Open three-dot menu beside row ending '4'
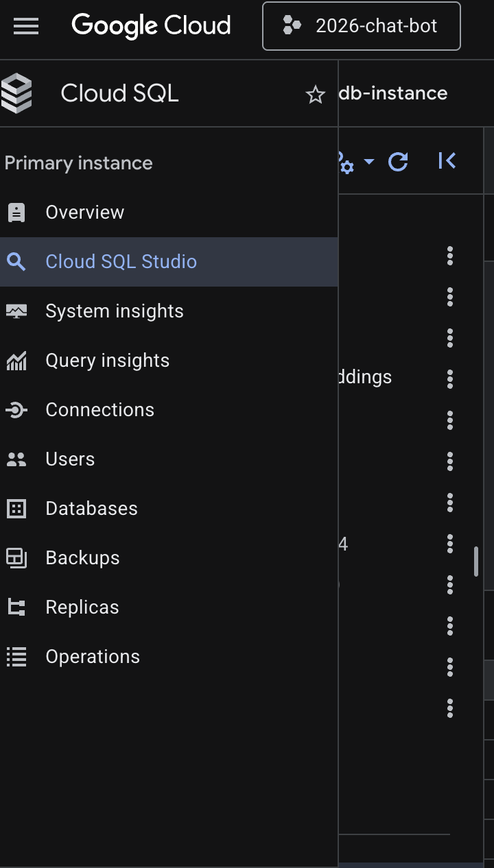Screen dimensions: 494x868 point(450,544)
